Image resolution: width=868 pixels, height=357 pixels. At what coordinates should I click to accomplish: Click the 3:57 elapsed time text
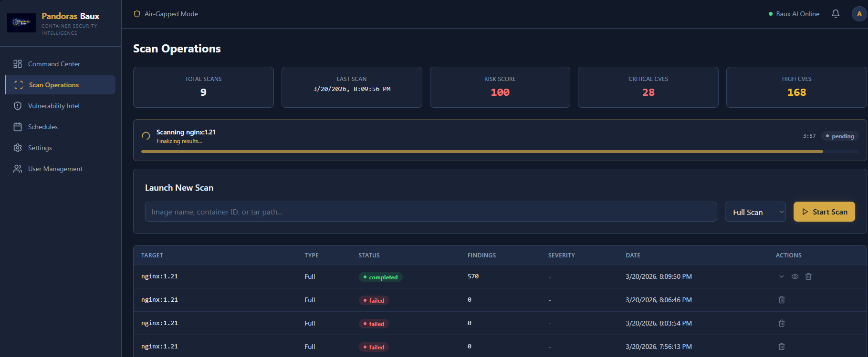(x=809, y=136)
